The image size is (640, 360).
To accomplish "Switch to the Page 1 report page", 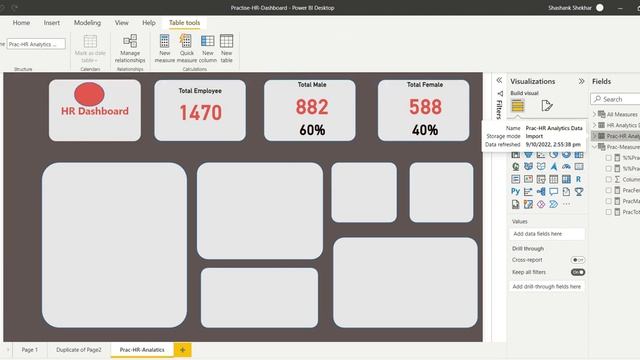I will point(30,350).
